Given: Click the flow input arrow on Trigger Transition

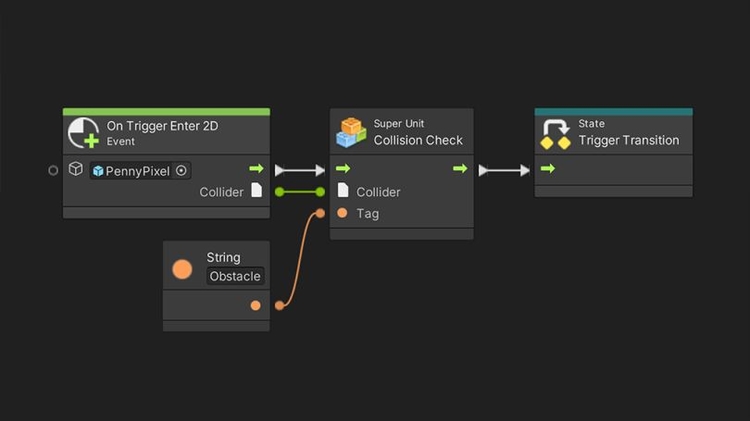Looking at the screenshot, I should click(548, 169).
